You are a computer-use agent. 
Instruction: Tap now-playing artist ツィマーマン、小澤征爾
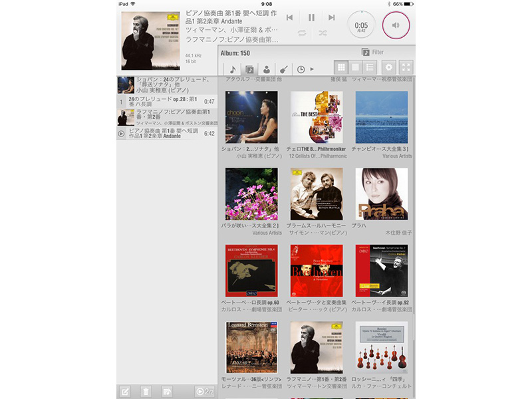[231, 30]
